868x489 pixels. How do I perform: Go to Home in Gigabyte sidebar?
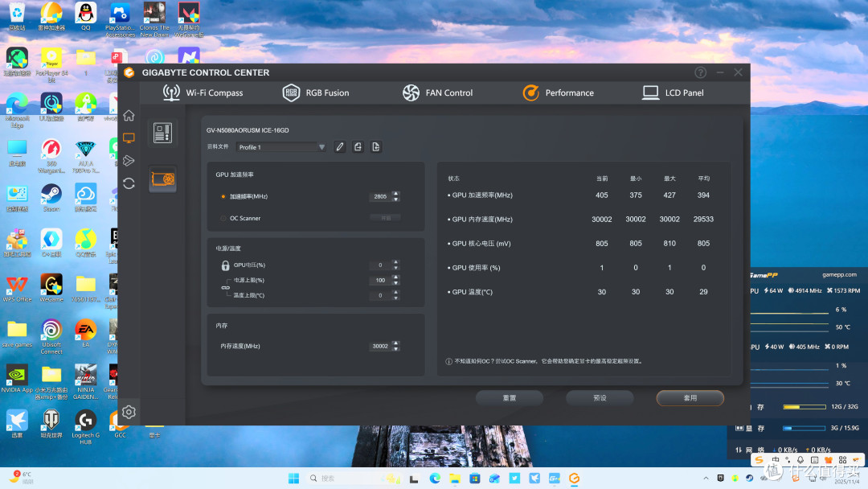tap(129, 115)
